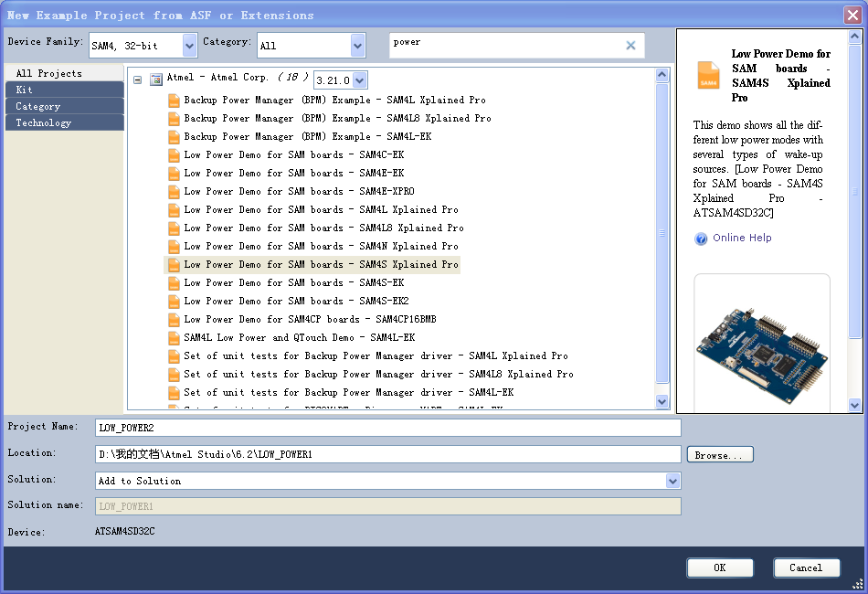868x594 pixels.
Task: Open the Category dropdown set to All
Action: pos(357,46)
